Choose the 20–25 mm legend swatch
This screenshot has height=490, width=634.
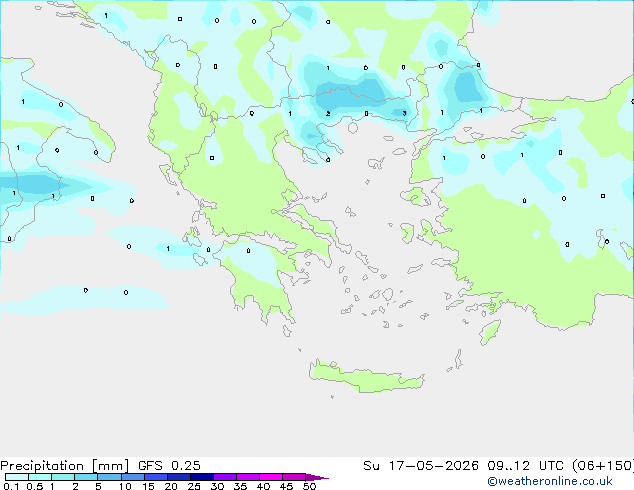click(x=178, y=477)
